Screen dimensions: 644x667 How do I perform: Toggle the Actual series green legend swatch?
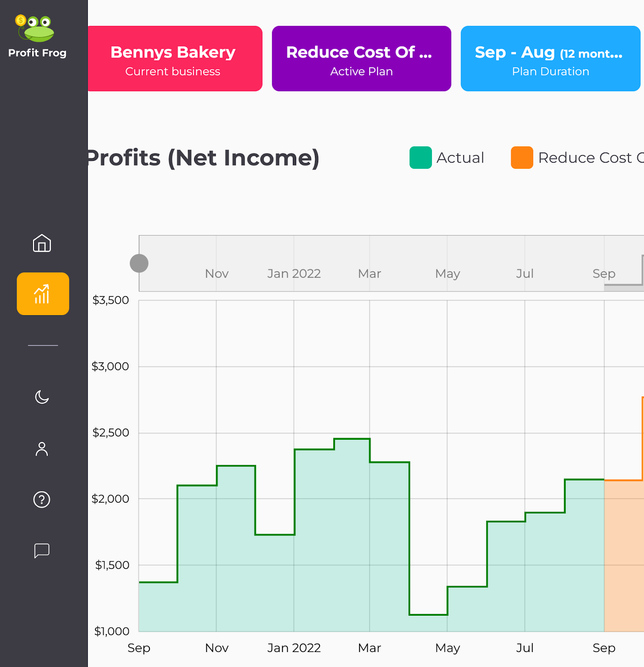421,158
